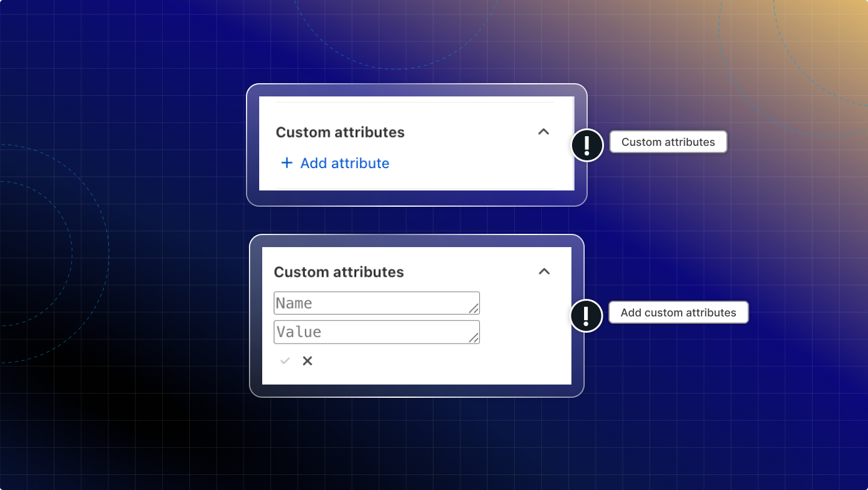This screenshot has width=868, height=490.
Task: Click exclamation icon next to Add custom attributes label
Action: click(587, 316)
